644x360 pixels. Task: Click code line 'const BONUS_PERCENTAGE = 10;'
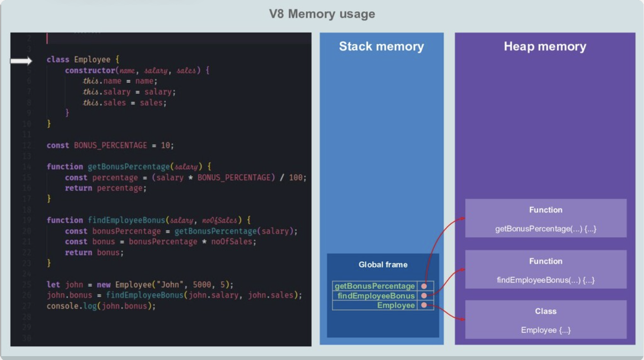click(x=110, y=145)
